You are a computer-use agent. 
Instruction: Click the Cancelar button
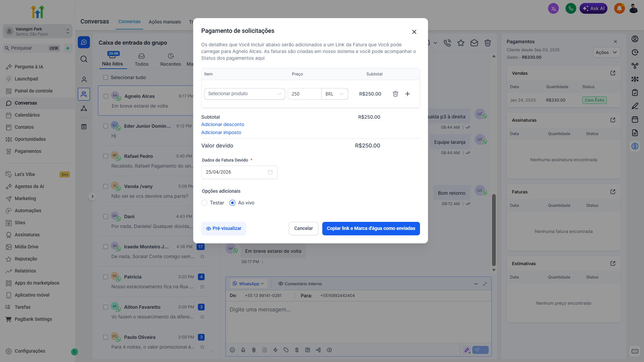click(x=304, y=229)
